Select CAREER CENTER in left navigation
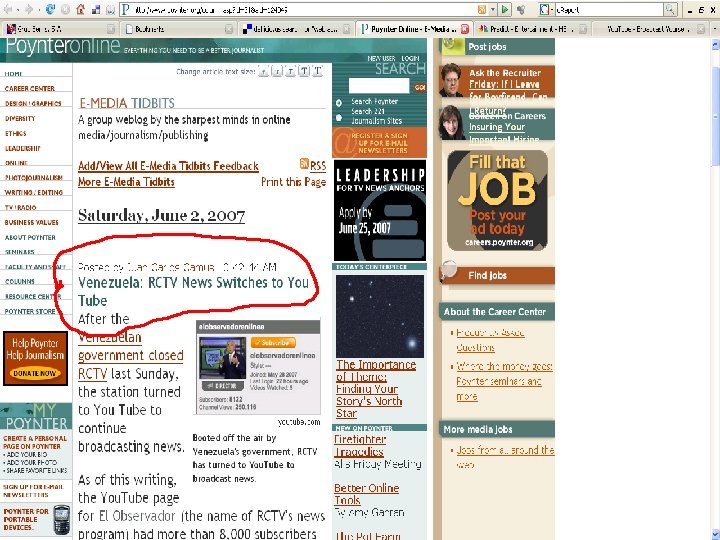Screen dimensions: 720x540 [29, 89]
